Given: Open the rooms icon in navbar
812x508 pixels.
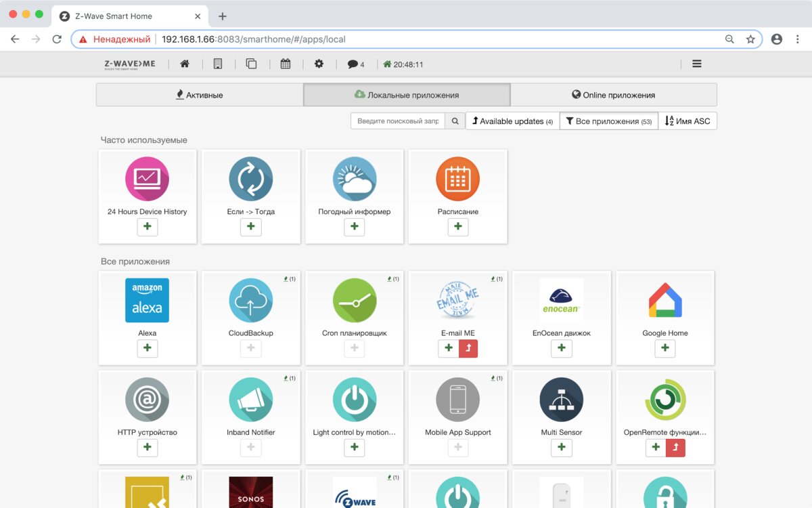Looking at the screenshot, I should click(251, 64).
